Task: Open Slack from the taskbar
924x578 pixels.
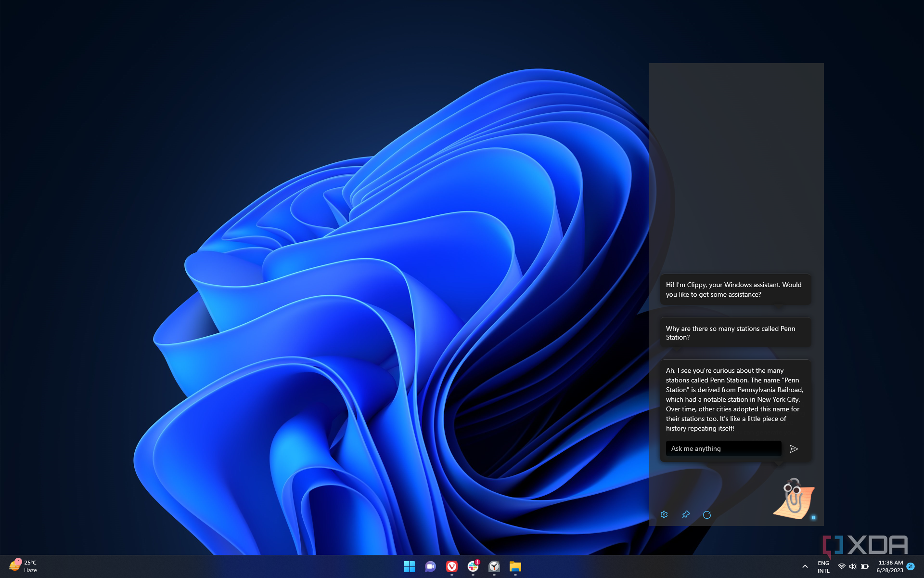Action: [x=473, y=567]
